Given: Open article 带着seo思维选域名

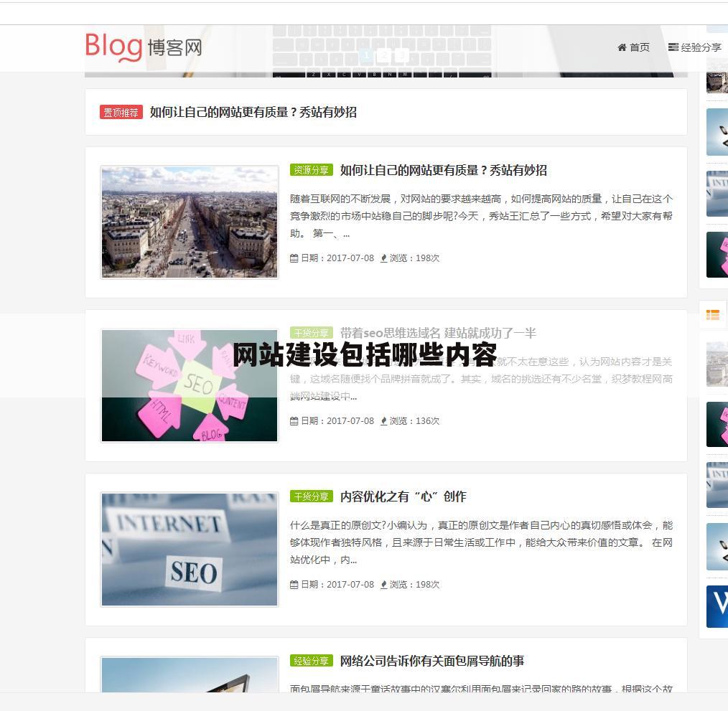Looking at the screenshot, I should click(438, 333).
